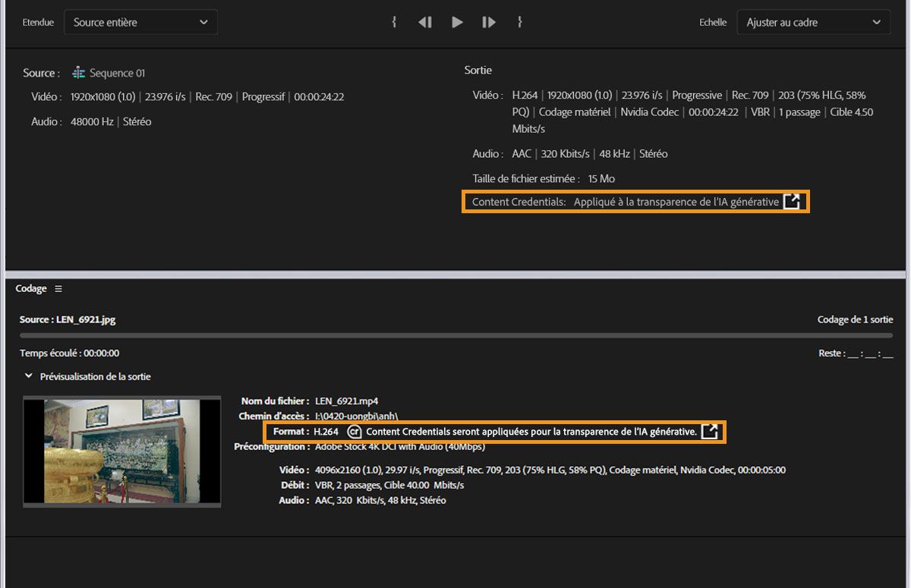Click 'Appliqué à la transparence de l'IA générative' text

(x=676, y=202)
